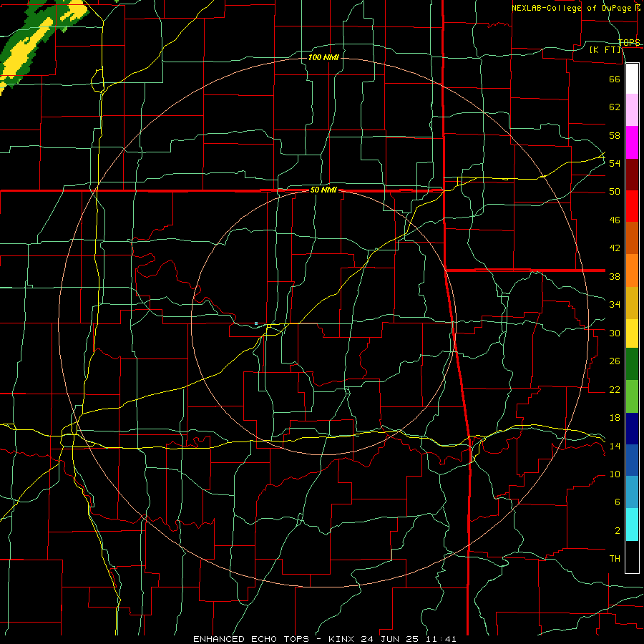
Task: Click the medium blue scale swatch
Action: coord(632,460)
